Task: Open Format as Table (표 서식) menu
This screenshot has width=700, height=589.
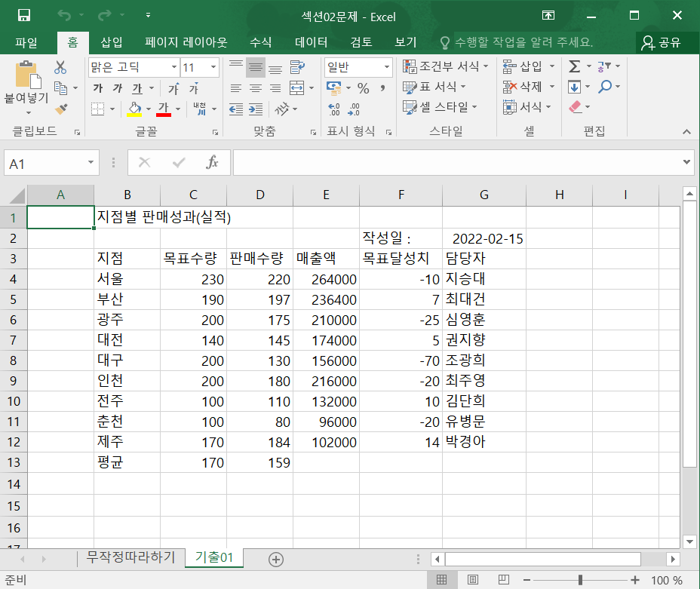Action: tap(434, 87)
